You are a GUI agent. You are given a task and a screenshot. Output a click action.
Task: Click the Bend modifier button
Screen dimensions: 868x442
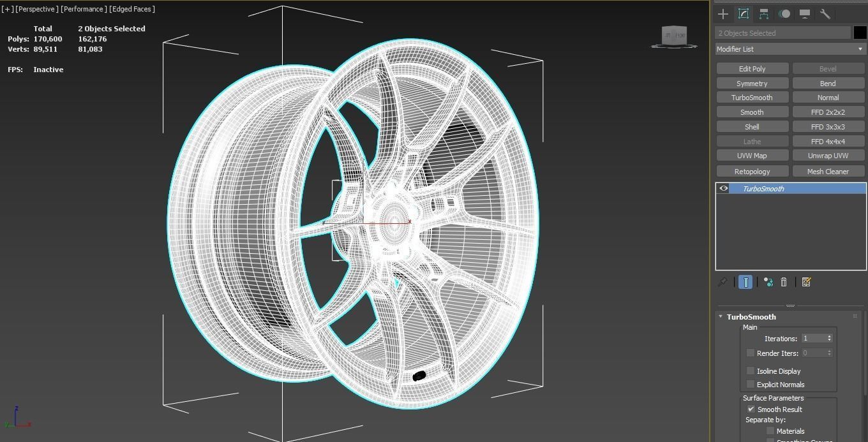coord(828,83)
